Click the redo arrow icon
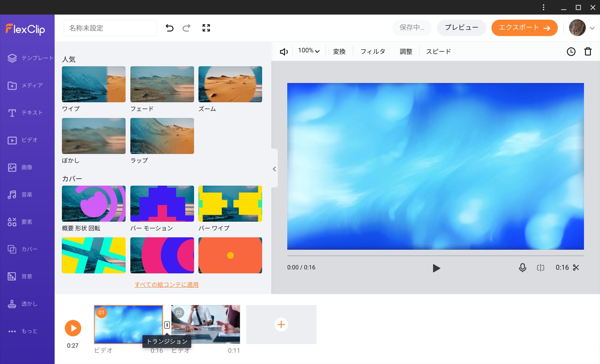 (186, 28)
